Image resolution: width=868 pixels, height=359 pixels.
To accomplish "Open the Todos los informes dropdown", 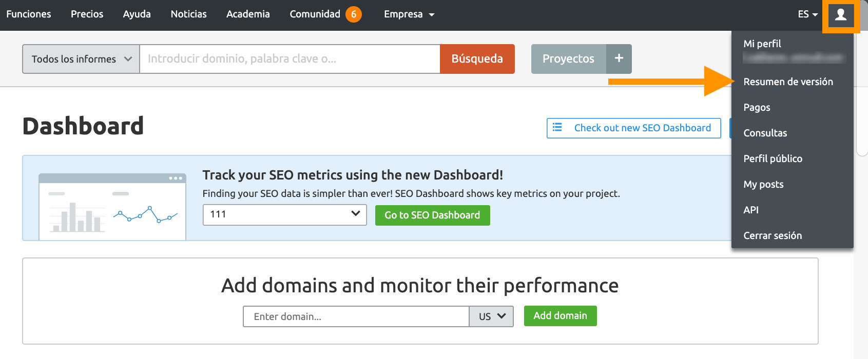I will pos(81,59).
